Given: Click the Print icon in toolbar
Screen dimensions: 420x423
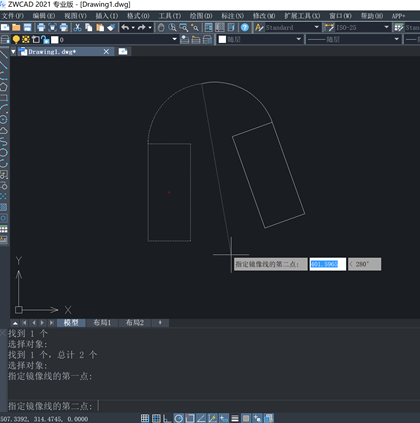Looking at the screenshot, I should coord(41,27).
